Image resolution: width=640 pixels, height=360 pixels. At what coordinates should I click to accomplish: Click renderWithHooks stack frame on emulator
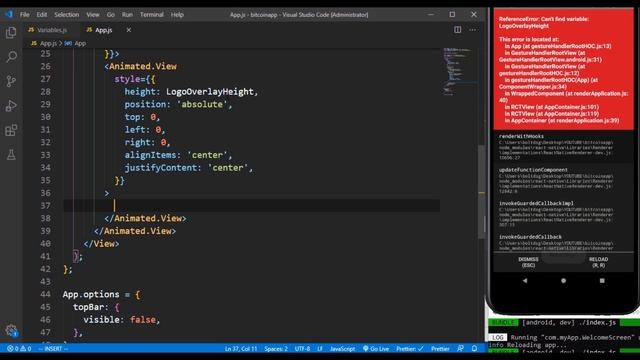556,147
